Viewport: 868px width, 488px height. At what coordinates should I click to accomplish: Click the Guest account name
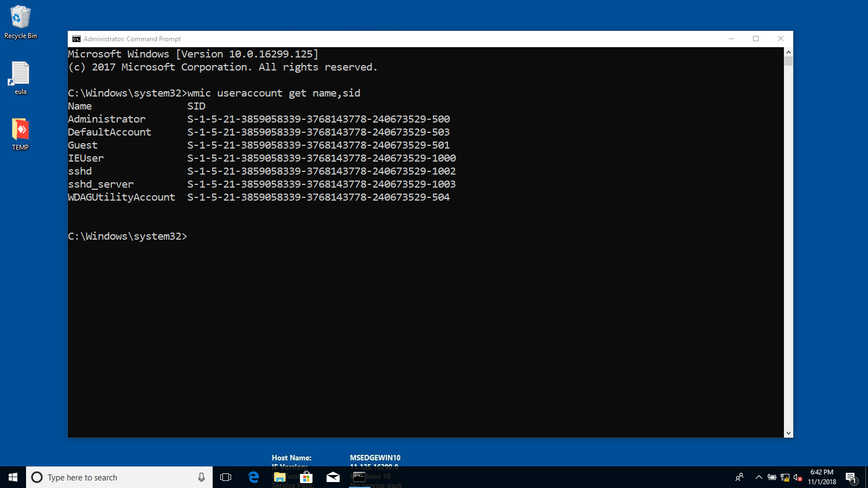coord(82,145)
